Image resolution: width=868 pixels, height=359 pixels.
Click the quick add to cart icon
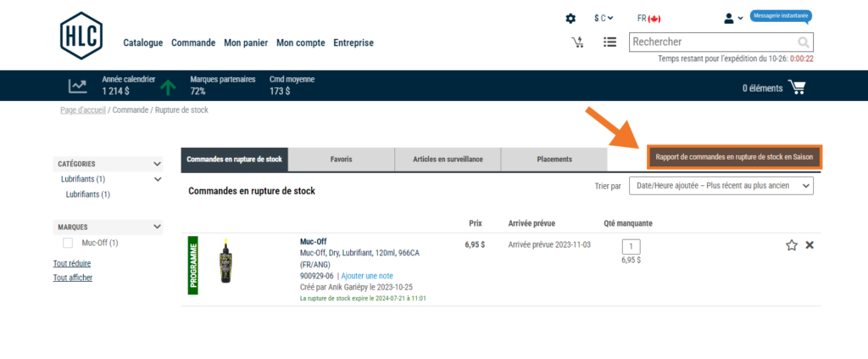tap(577, 42)
